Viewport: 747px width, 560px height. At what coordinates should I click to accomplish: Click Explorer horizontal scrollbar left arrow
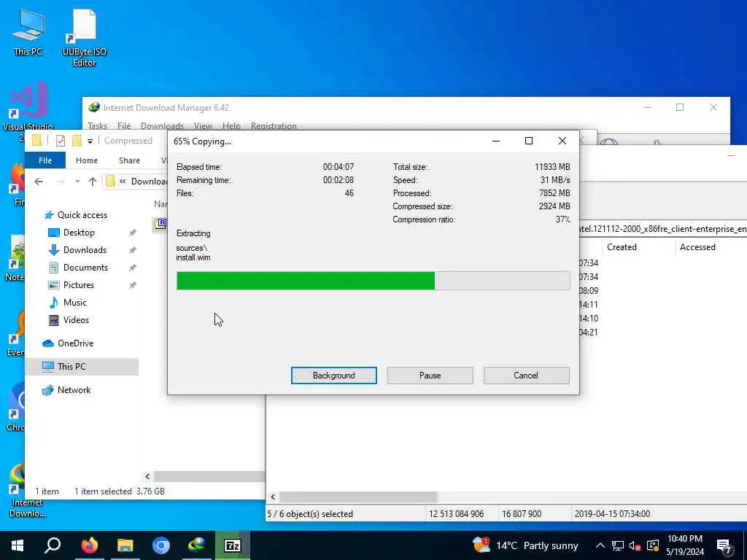tap(147, 476)
